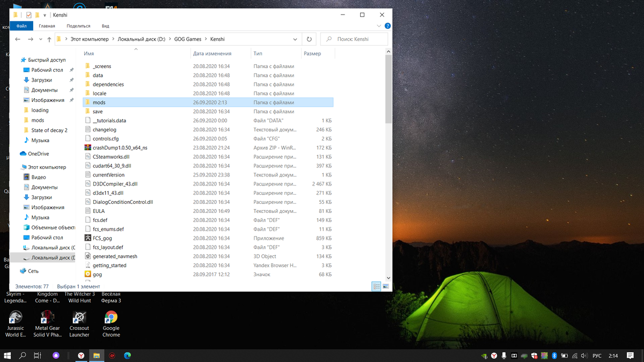The image size is (644, 362).
Task: Open the recent locations dropdown arrow
Action: point(40,39)
